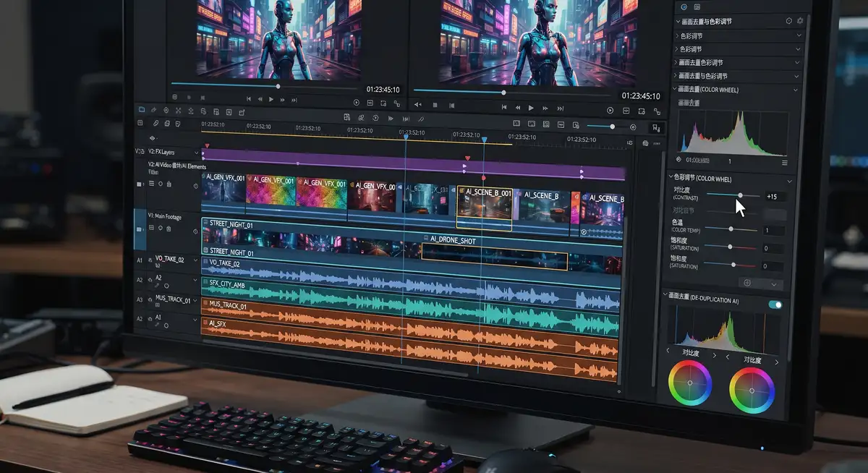Viewport: 868px width, 473px height.
Task: Jump to end in the left preview
Action: pyautogui.click(x=295, y=99)
